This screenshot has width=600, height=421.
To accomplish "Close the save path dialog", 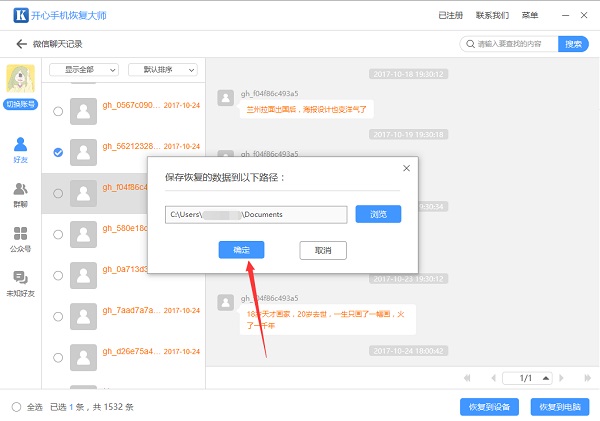I will click(x=406, y=168).
